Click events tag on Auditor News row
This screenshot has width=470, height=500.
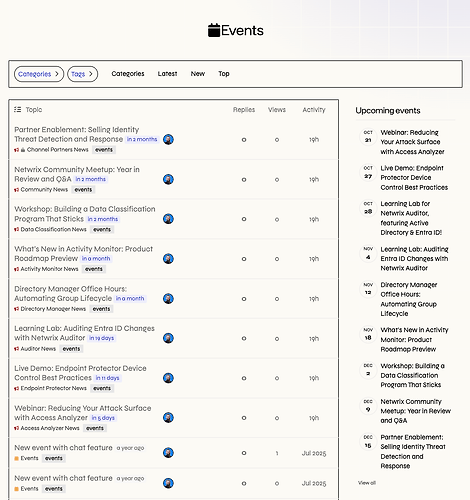(71, 349)
